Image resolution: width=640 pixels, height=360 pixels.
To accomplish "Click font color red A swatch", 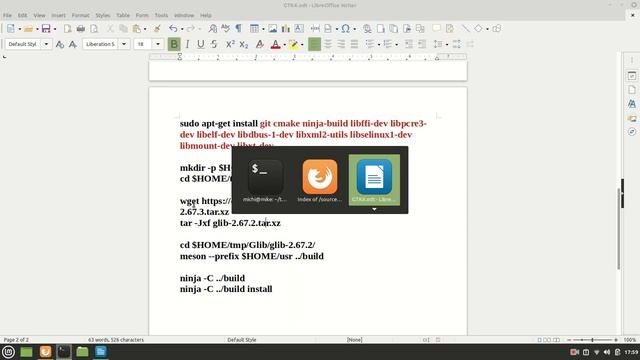I will [276, 44].
